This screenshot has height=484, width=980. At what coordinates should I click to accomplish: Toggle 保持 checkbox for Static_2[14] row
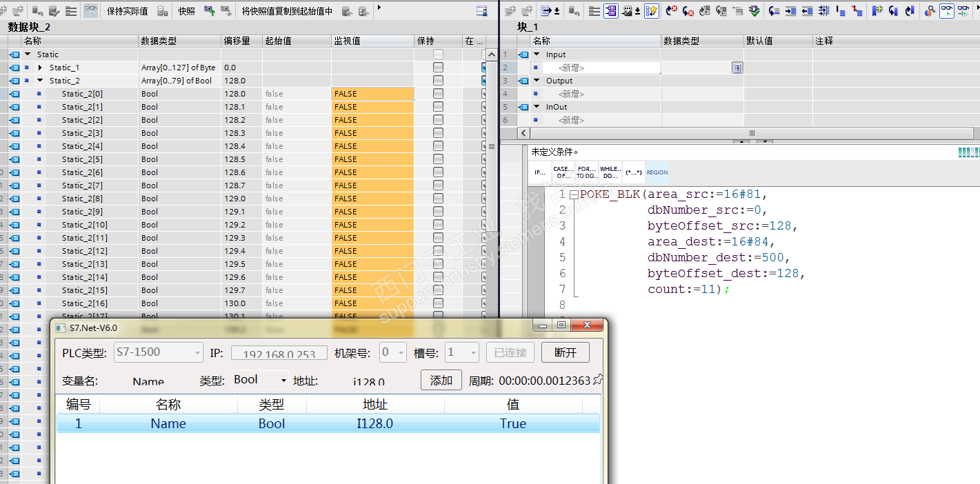[438, 277]
